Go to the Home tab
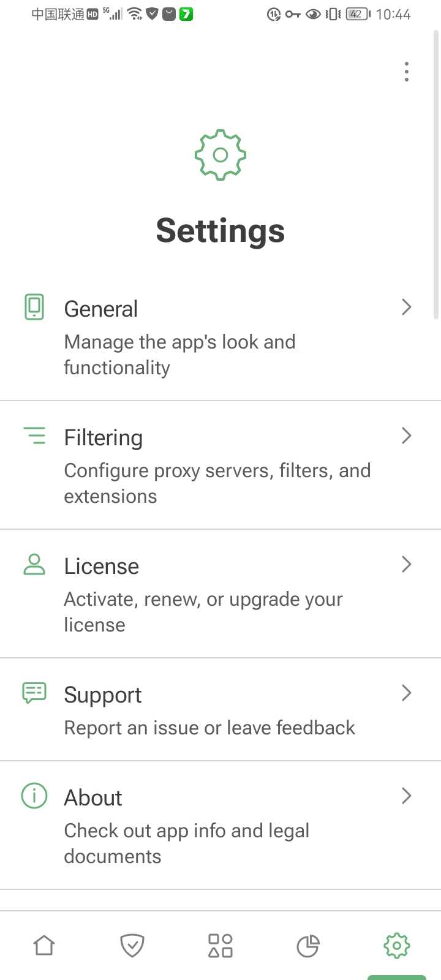The width and height of the screenshot is (441, 980). [44, 945]
